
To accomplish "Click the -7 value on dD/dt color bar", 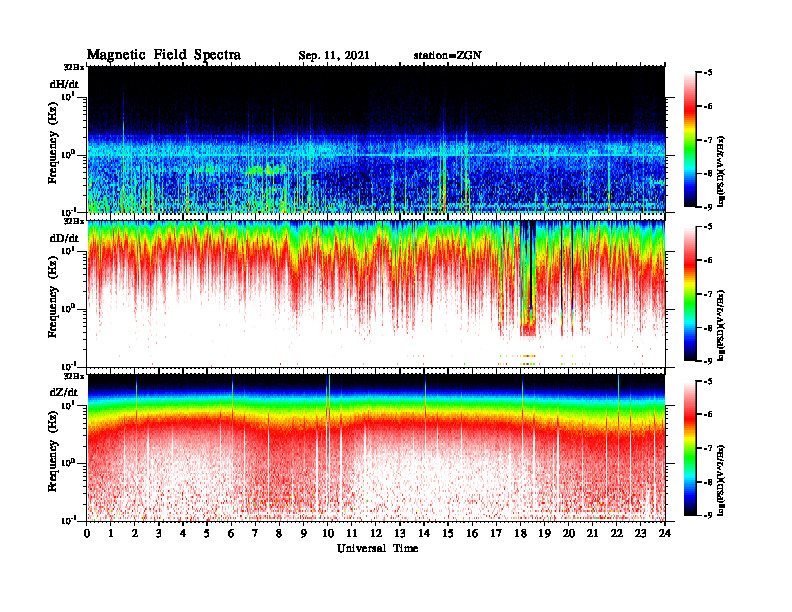I will pos(708,294).
